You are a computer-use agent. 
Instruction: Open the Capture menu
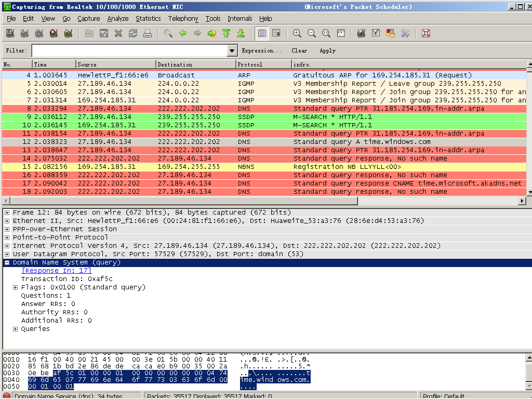click(88, 19)
